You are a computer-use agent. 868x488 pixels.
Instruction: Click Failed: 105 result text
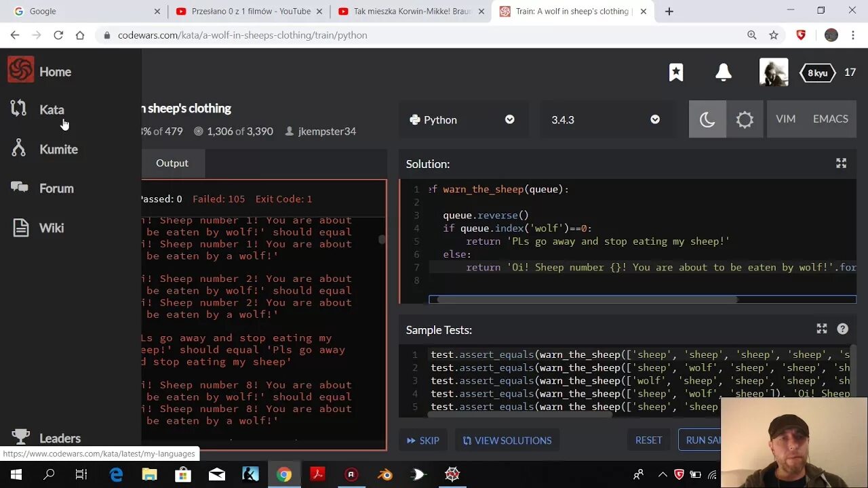click(x=218, y=199)
